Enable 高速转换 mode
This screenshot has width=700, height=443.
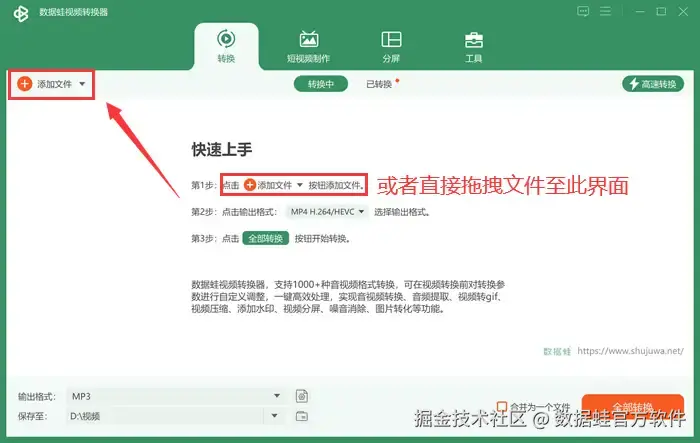click(653, 84)
